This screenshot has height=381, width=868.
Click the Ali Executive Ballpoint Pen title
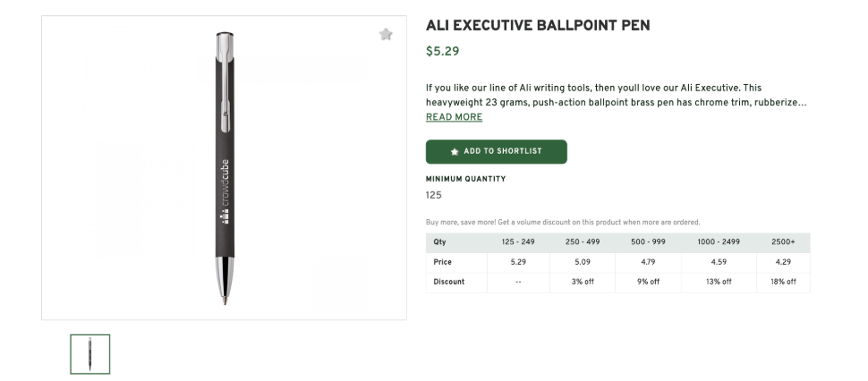pyautogui.click(x=538, y=25)
